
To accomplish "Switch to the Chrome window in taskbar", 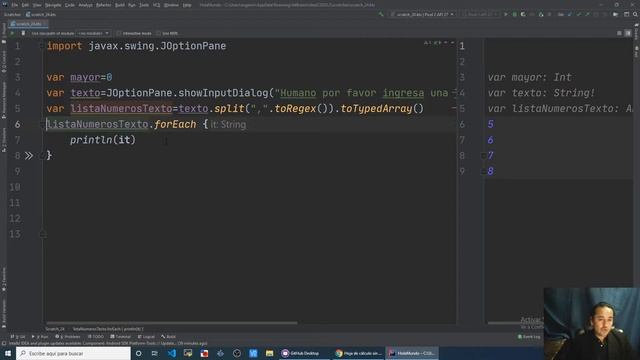I will (x=358, y=353).
